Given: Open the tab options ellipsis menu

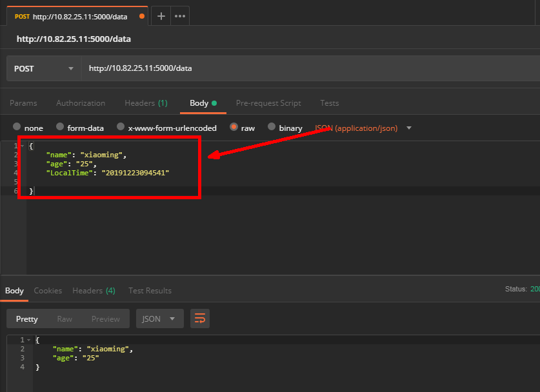Looking at the screenshot, I should [x=180, y=16].
